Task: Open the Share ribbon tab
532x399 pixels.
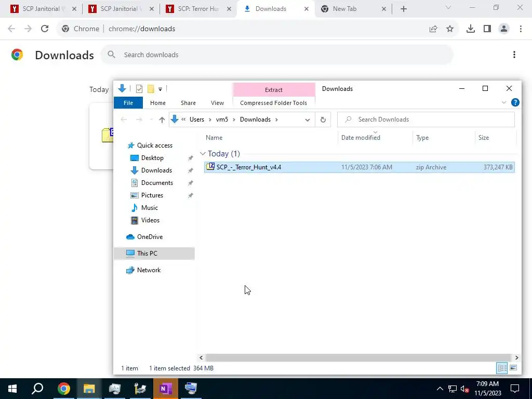Action: coord(188,103)
